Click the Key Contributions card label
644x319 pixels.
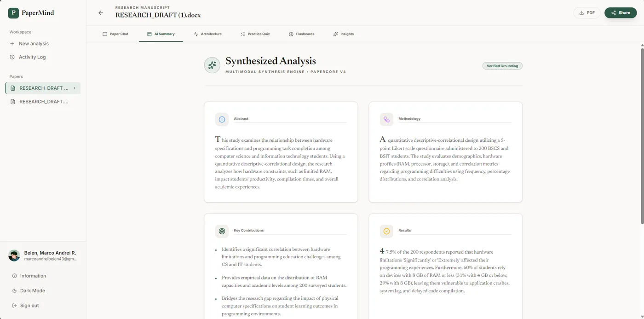point(249,231)
